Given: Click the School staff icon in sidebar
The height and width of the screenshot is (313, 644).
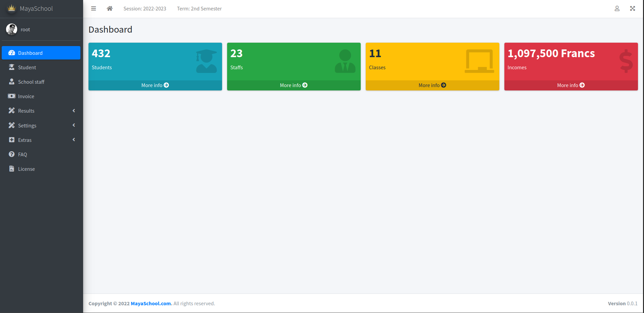Looking at the screenshot, I should [x=12, y=82].
